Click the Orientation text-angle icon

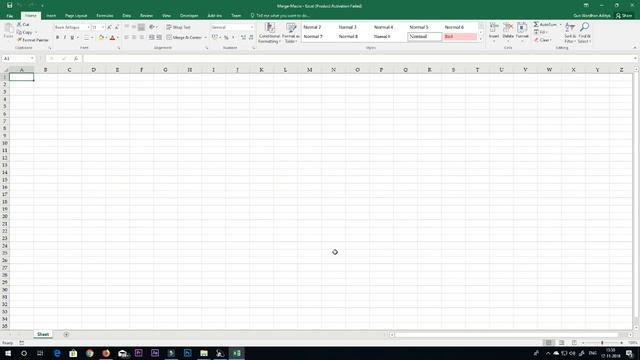[152, 27]
